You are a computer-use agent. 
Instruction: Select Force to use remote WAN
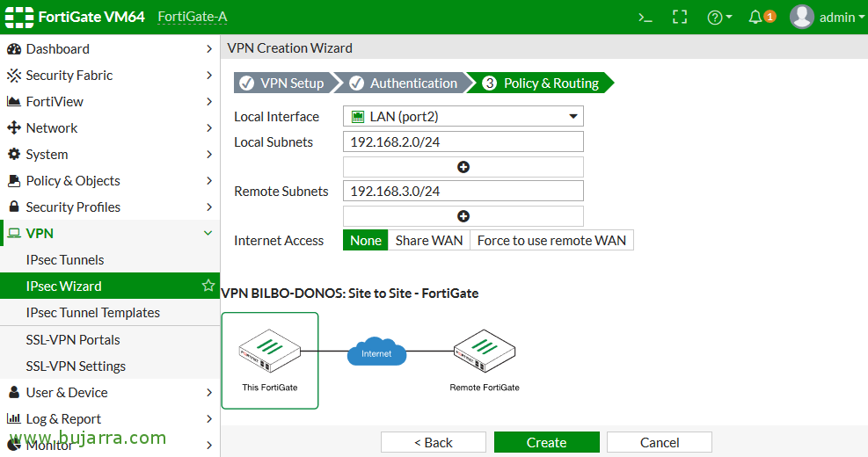(551, 241)
